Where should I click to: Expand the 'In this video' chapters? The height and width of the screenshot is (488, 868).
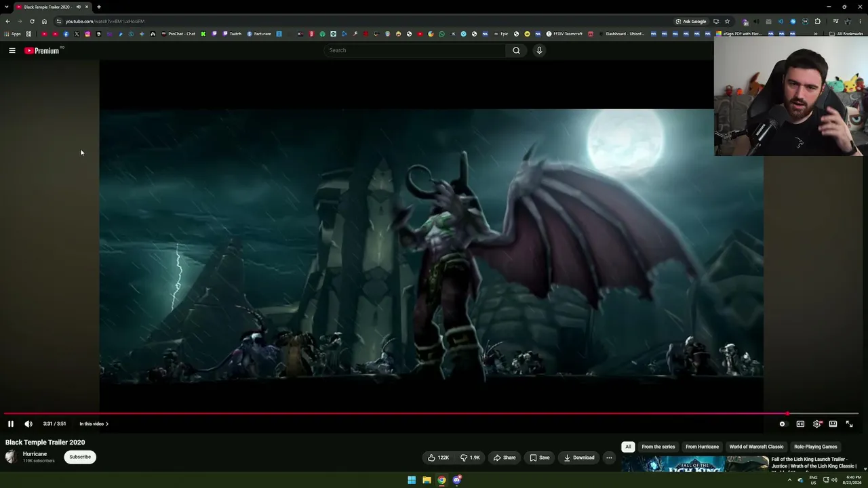point(94,424)
